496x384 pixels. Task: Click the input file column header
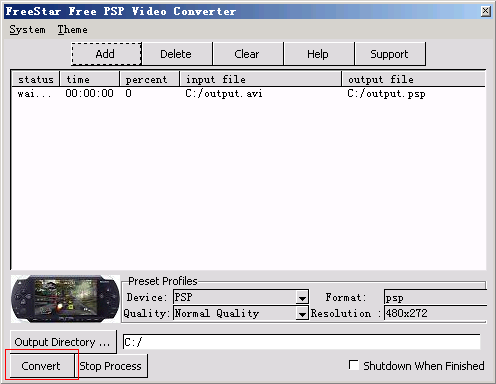[x=261, y=79]
